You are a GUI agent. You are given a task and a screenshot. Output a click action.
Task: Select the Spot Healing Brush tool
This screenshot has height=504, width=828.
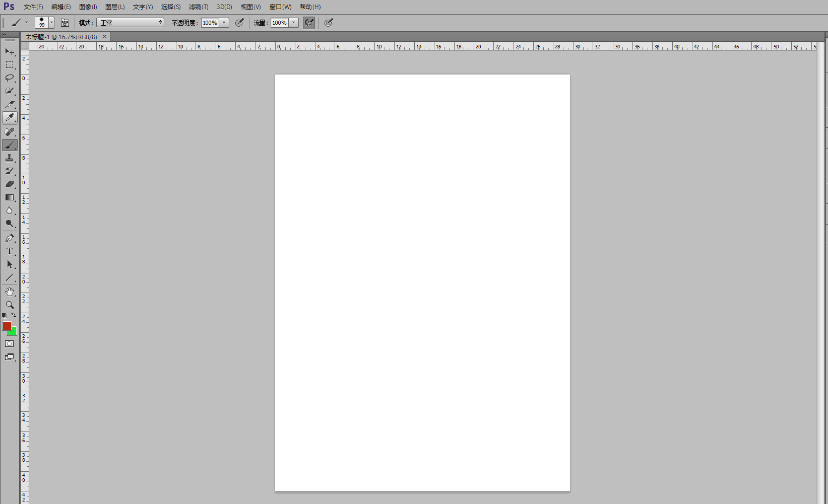(10, 132)
